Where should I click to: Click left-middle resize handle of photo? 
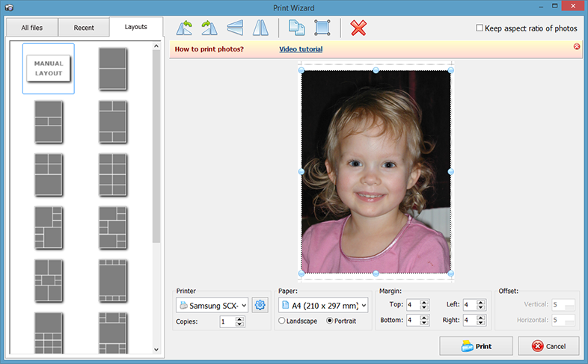coord(301,171)
